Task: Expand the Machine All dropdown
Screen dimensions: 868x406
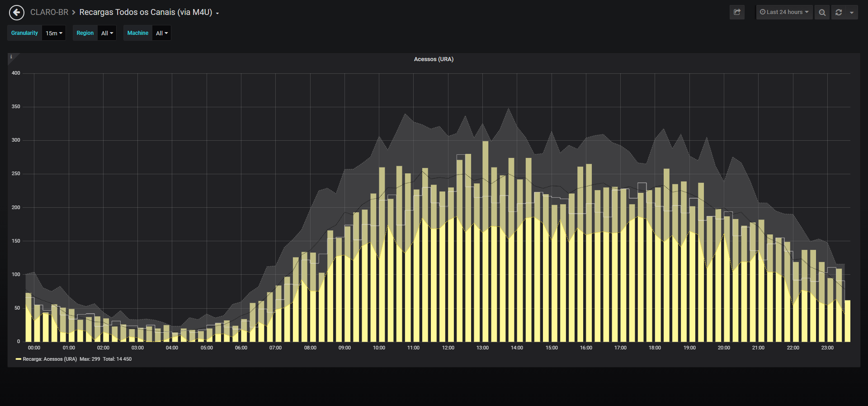Action: click(x=162, y=33)
